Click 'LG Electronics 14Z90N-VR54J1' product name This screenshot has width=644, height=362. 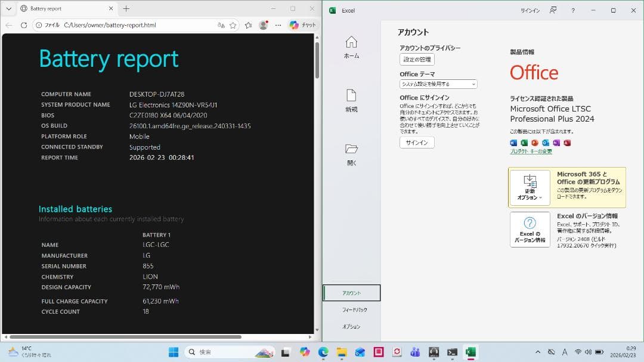click(x=174, y=105)
